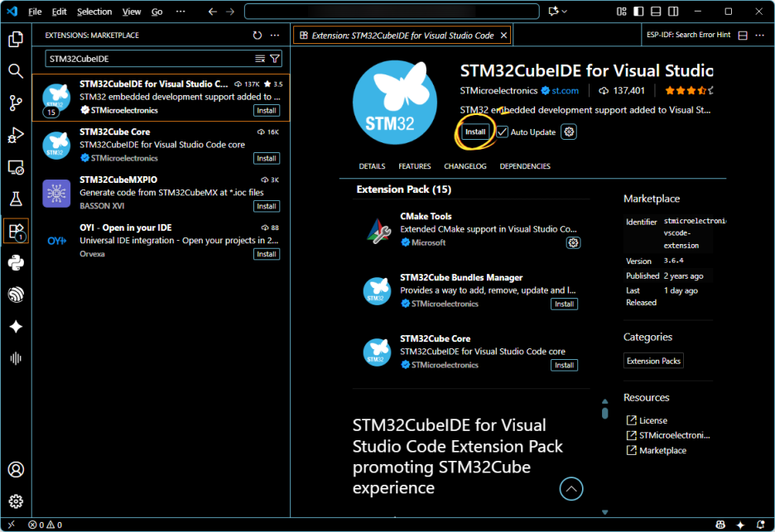Open the Copilot chat dropdown in title bar
Viewport: 775px width, 532px height.
click(565, 12)
